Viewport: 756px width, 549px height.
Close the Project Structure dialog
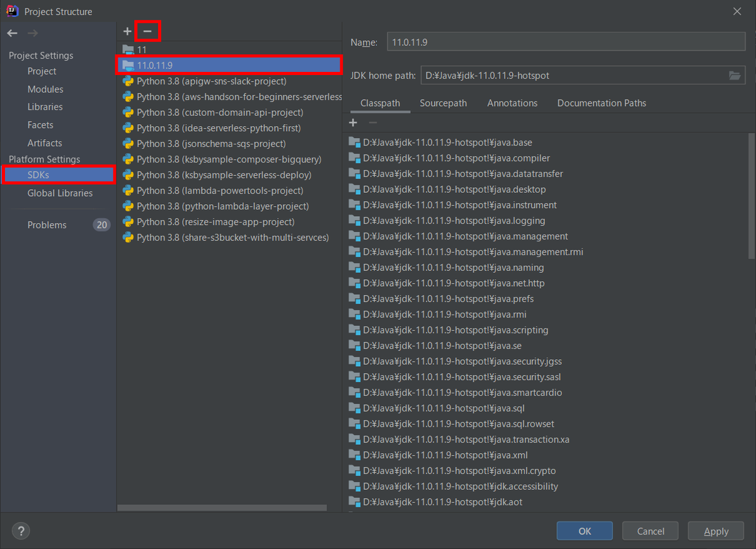pyautogui.click(x=737, y=11)
